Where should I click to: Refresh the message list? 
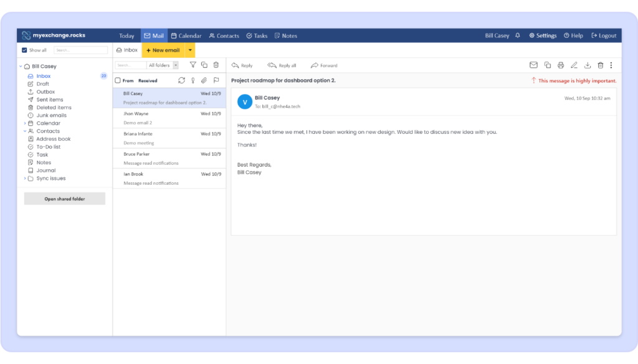[x=181, y=80]
